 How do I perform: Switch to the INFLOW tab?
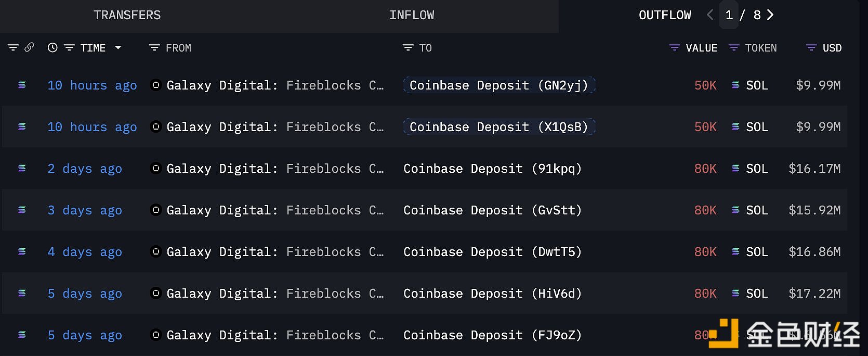[x=412, y=15]
